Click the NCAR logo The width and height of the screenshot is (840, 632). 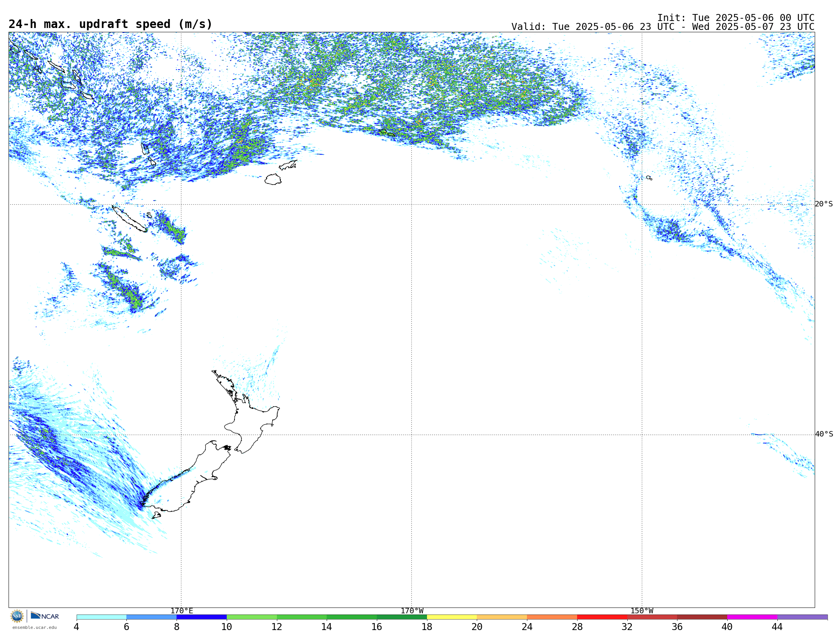45,616
